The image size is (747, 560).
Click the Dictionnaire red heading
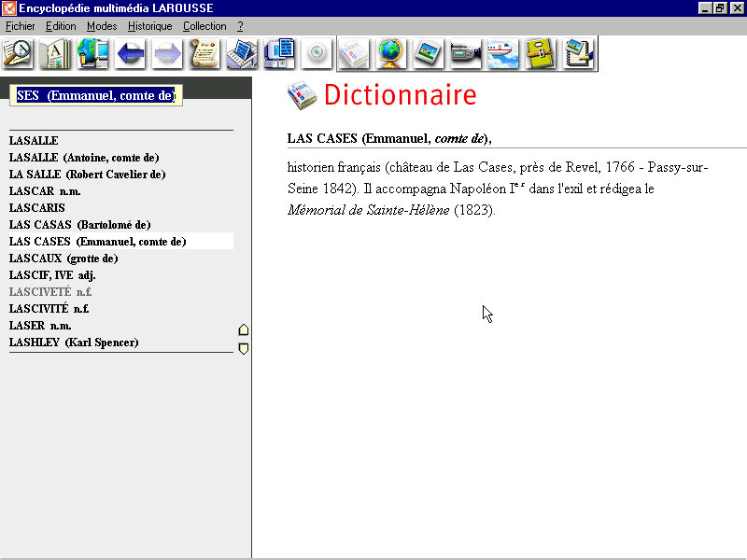tap(401, 95)
